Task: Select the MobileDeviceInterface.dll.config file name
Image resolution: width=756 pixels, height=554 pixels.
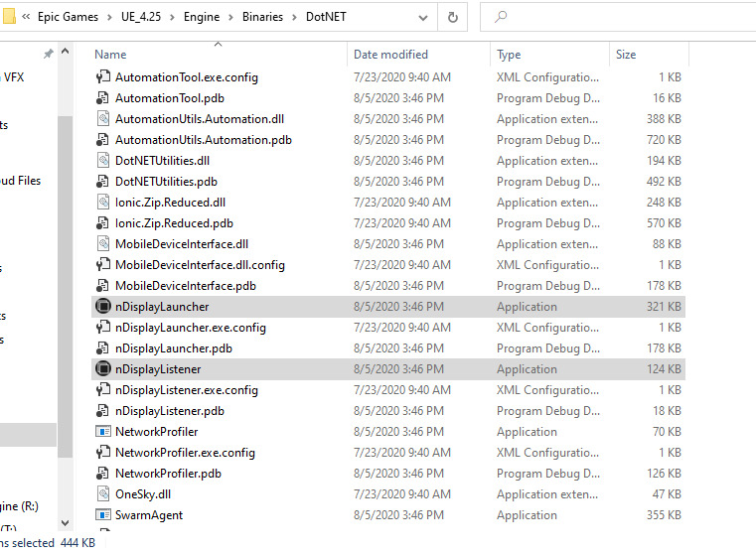Action: click(200, 265)
